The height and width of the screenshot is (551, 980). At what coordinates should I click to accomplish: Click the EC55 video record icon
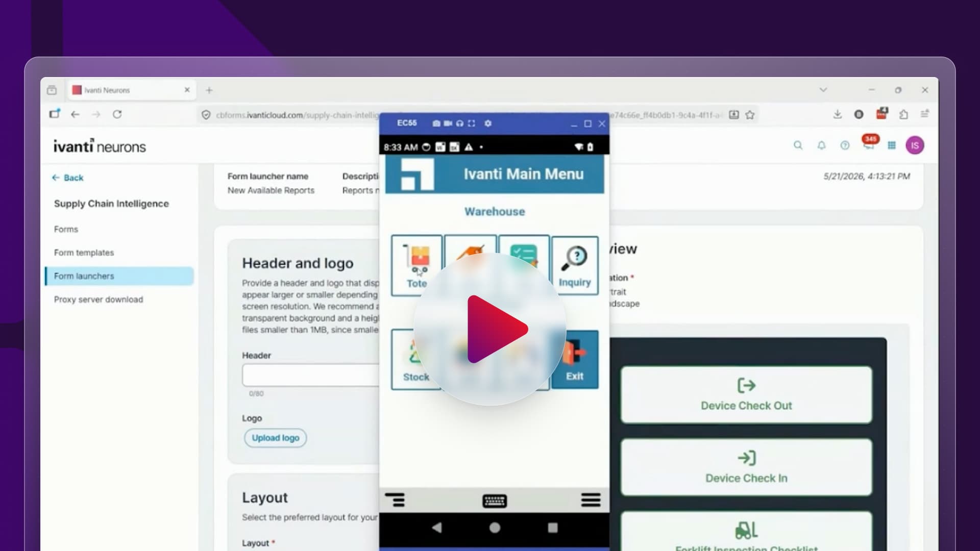[x=448, y=123]
